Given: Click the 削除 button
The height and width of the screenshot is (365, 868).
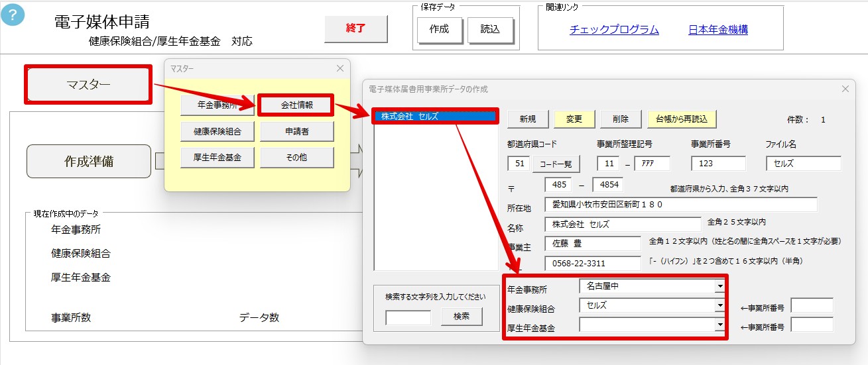Looking at the screenshot, I should pos(621,119).
